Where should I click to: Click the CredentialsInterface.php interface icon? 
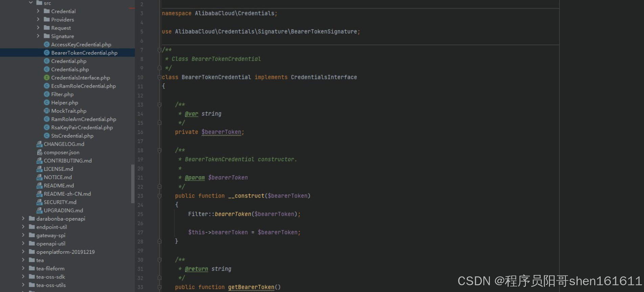coord(47,78)
